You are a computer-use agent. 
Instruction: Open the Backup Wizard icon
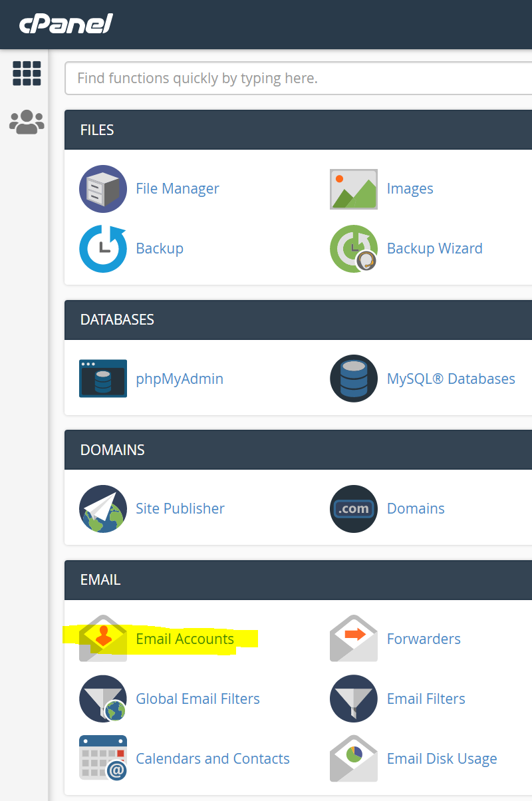tap(353, 248)
